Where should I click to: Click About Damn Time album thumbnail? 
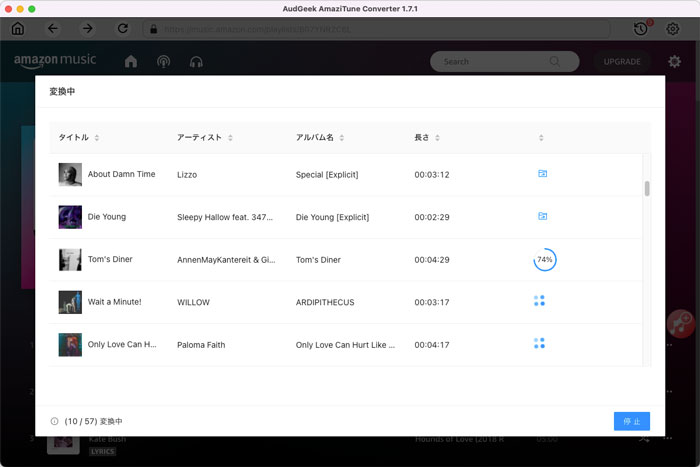[70, 174]
